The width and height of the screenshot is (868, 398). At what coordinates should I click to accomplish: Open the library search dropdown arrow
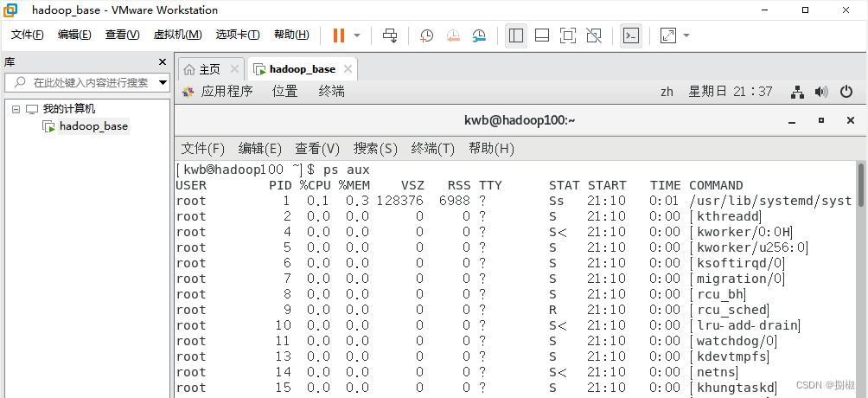click(x=163, y=83)
